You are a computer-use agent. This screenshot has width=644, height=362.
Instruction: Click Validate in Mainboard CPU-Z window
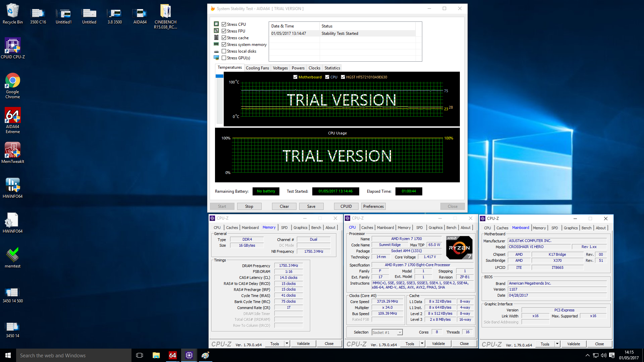pos(574,344)
